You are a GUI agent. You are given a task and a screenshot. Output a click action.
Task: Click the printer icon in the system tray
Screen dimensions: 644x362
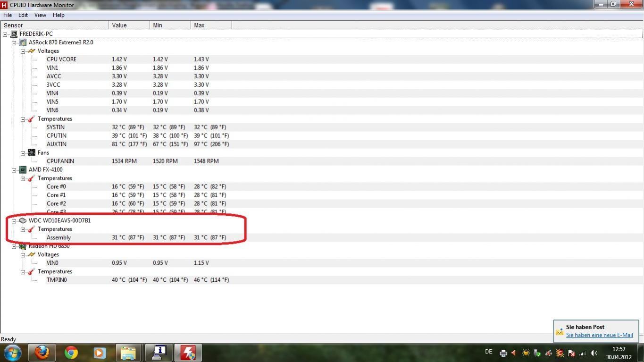pyautogui.click(x=503, y=353)
